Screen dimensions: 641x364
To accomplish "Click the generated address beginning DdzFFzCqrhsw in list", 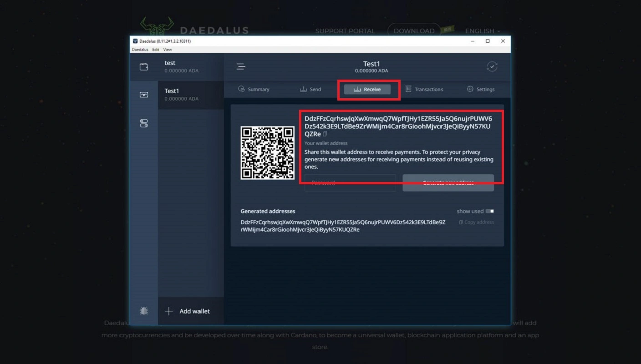I will [343, 226].
